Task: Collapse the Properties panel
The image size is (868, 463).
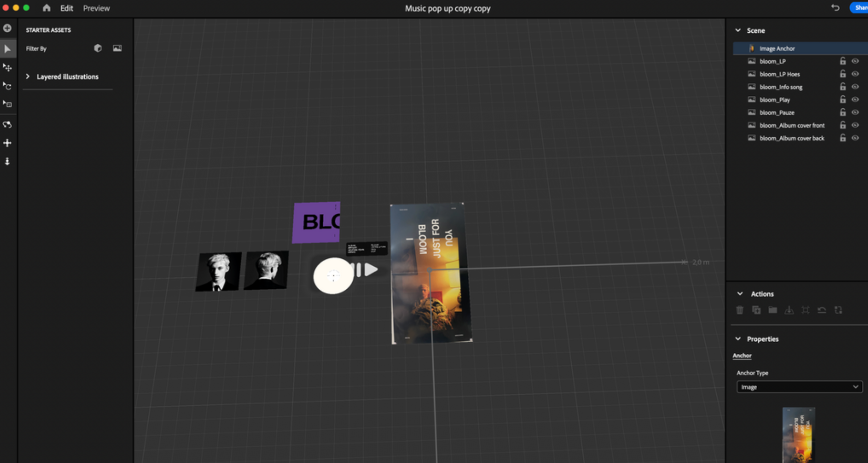Action: (738, 339)
